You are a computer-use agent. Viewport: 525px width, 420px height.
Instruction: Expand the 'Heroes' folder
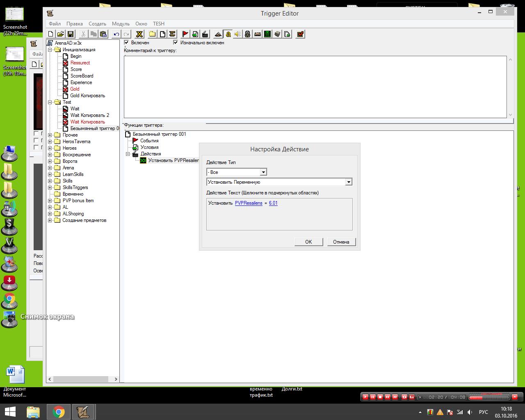tap(50, 148)
